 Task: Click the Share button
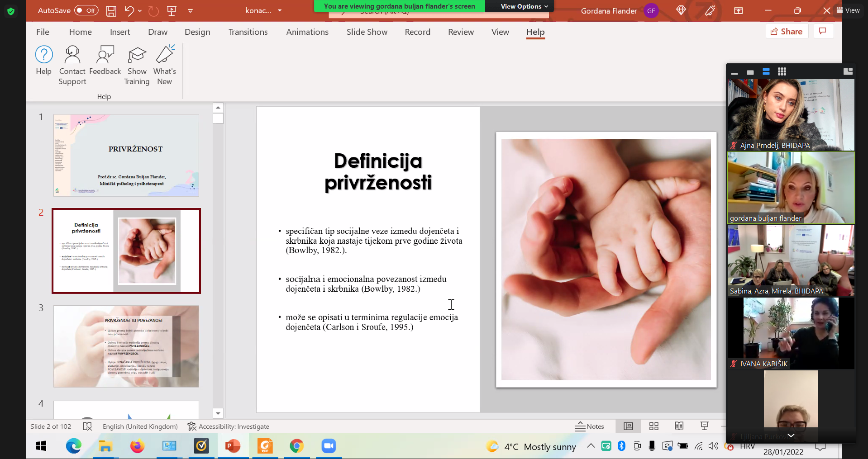point(787,31)
